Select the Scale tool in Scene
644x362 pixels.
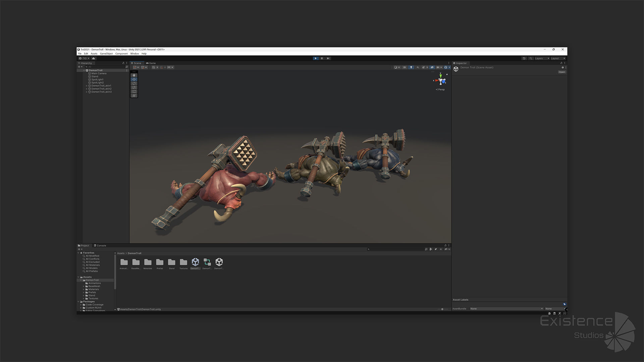134,87
